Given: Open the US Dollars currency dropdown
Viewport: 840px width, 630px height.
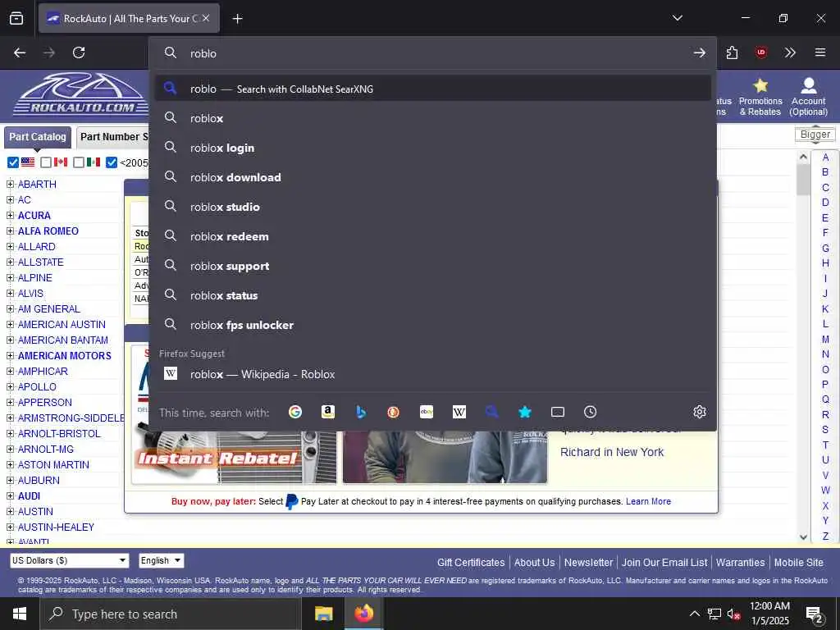Looking at the screenshot, I should tap(70, 560).
